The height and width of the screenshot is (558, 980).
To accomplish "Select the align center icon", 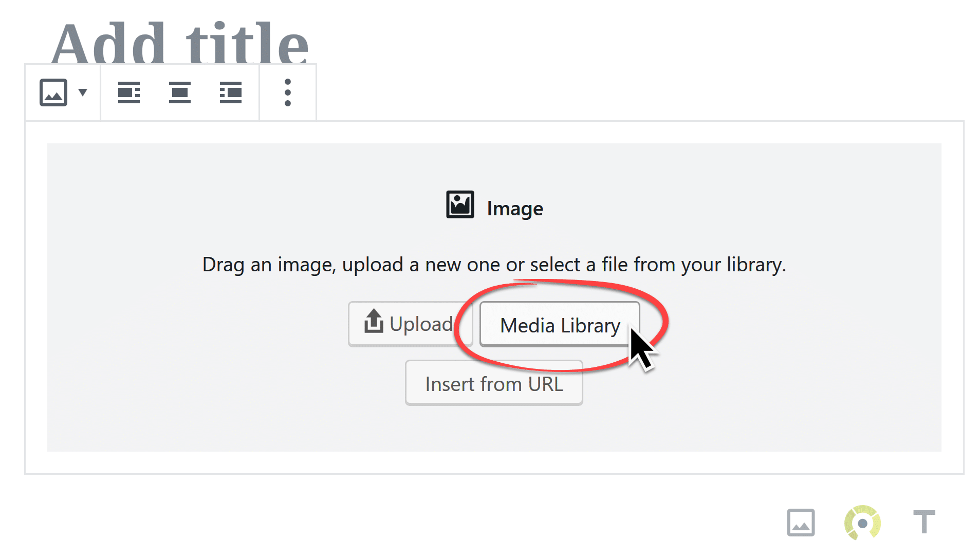I will pos(180,92).
